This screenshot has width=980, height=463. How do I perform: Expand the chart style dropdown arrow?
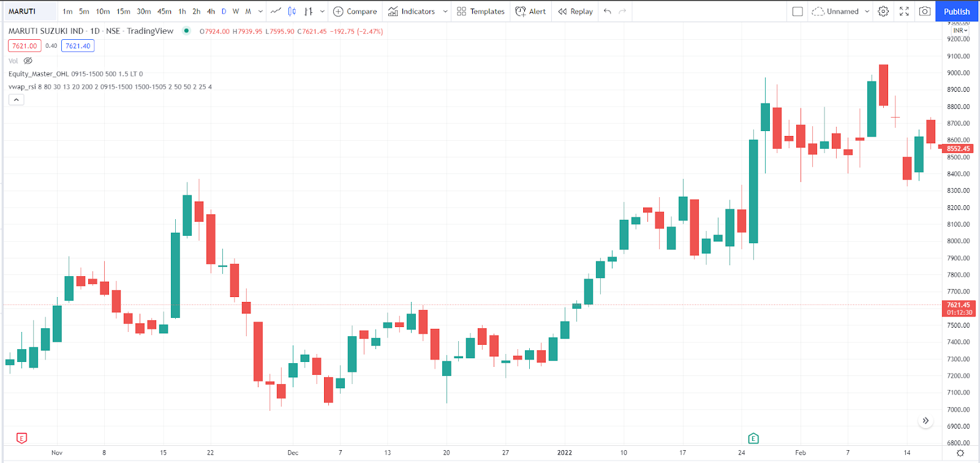(x=322, y=11)
